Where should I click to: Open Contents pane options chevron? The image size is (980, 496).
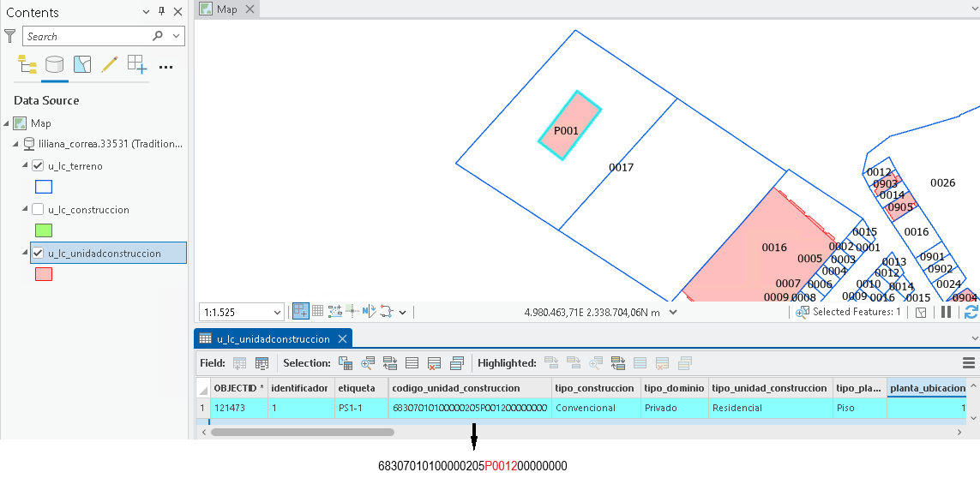[147, 12]
